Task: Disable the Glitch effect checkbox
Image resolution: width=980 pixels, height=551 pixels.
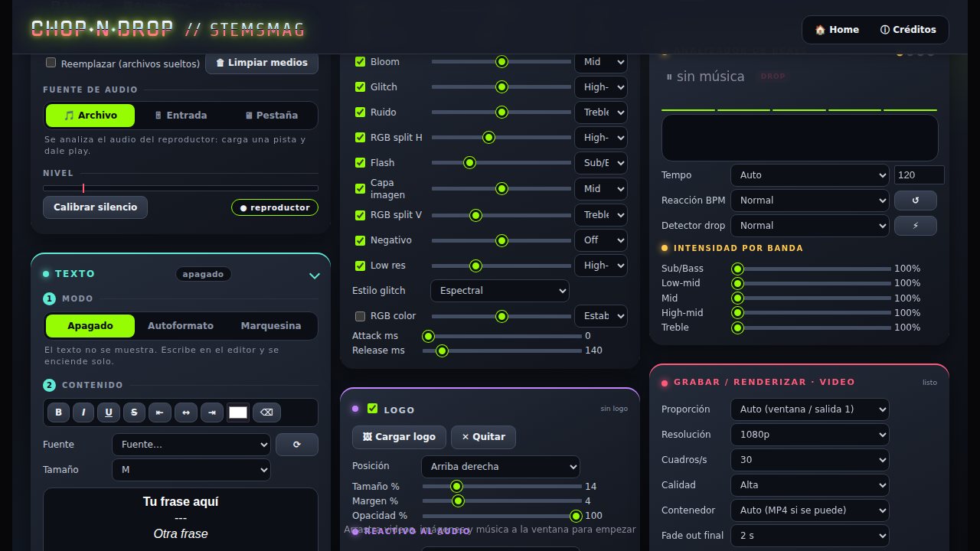Action: (x=361, y=87)
